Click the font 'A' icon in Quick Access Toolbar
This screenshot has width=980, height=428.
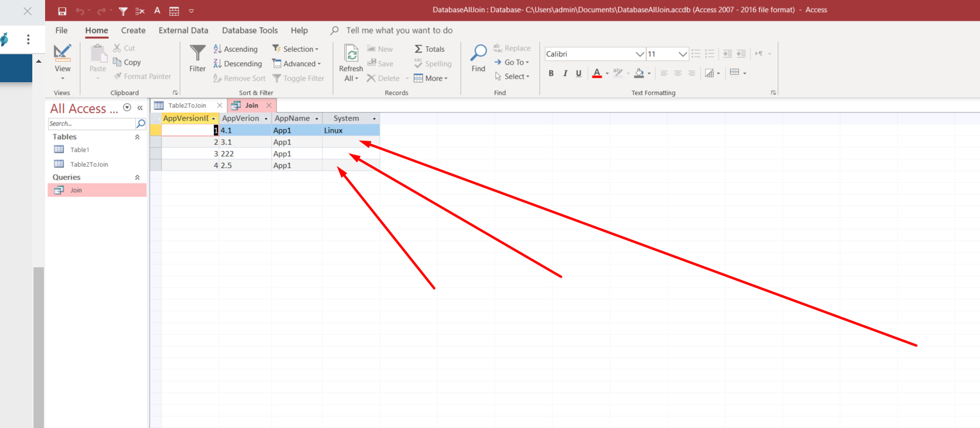pos(157,10)
